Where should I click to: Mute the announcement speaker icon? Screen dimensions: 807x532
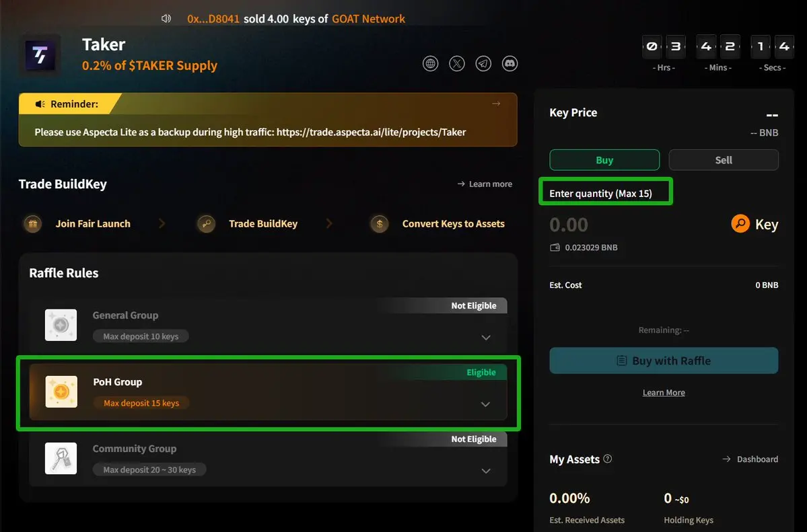(166, 19)
